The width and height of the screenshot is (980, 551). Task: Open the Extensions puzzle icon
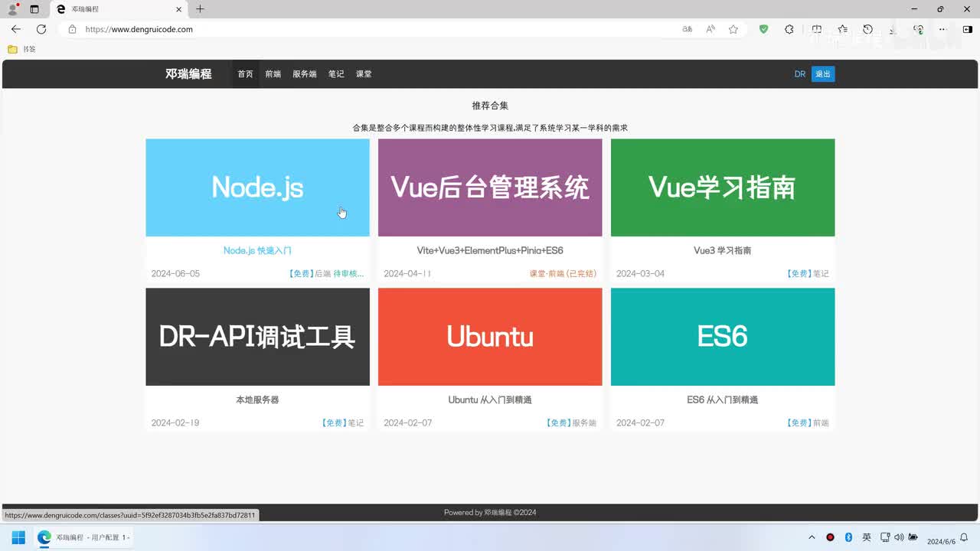coord(789,29)
